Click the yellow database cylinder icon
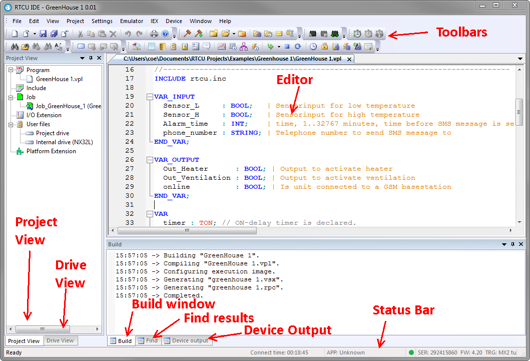 pyautogui.click(x=163, y=46)
